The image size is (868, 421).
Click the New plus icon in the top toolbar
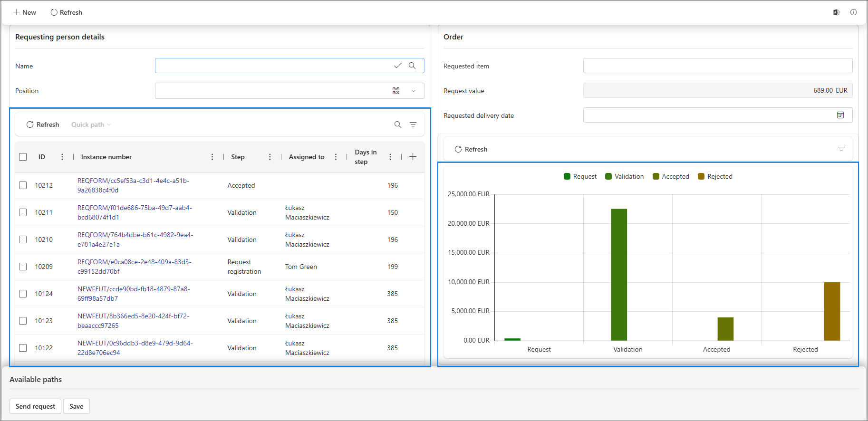16,12
